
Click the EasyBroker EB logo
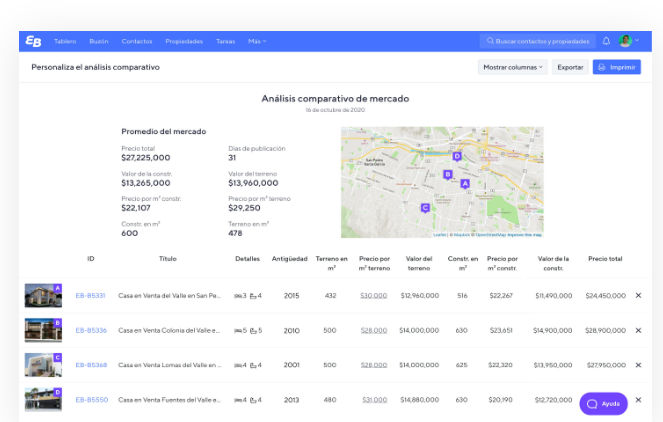click(33, 41)
